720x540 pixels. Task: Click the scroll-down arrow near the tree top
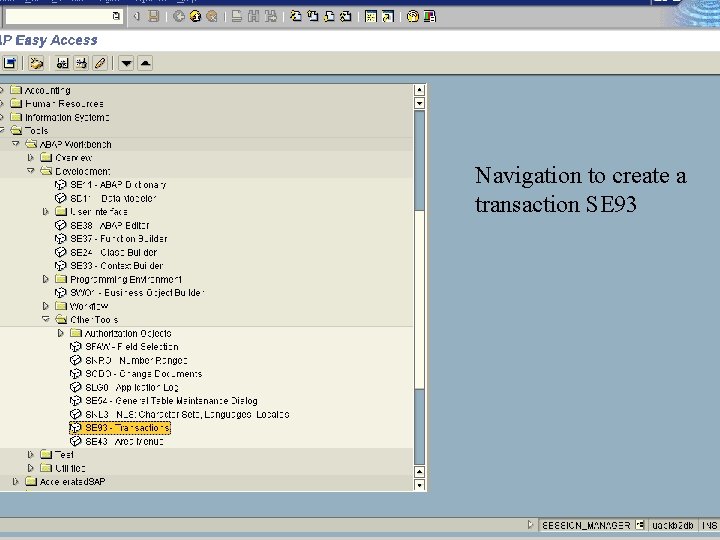(x=419, y=103)
